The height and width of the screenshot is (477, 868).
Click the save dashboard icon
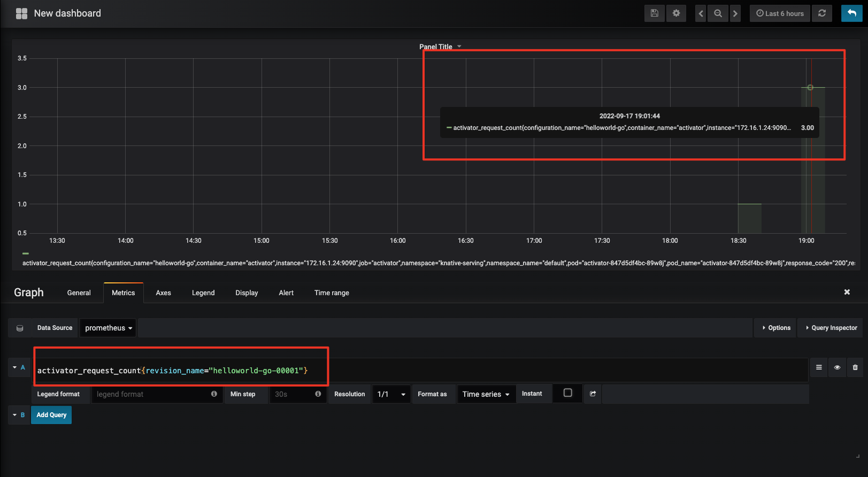tap(654, 13)
